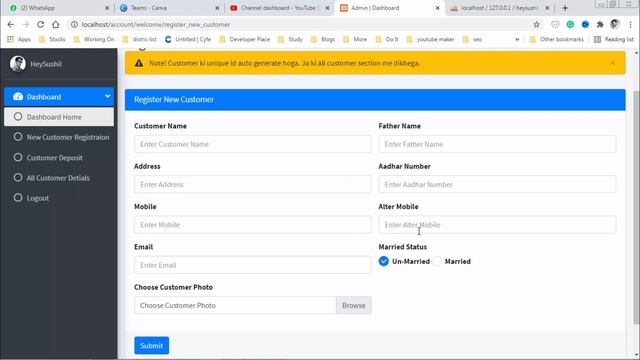Close the localhost phpMyAdmin tab

[547, 8]
